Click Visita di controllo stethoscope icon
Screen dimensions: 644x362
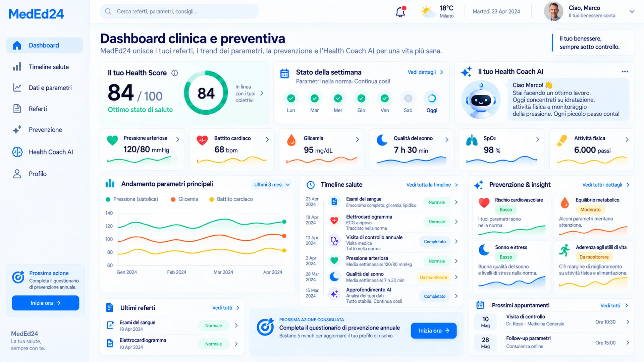coord(334,241)
